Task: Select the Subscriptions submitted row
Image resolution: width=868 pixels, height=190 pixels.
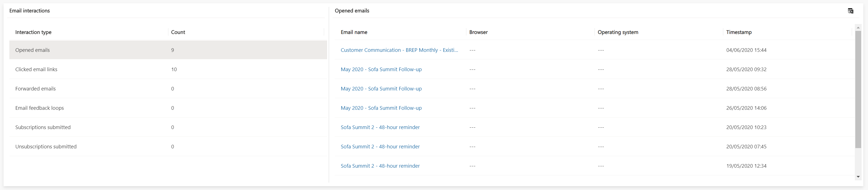Action: (x=168, y=127)
